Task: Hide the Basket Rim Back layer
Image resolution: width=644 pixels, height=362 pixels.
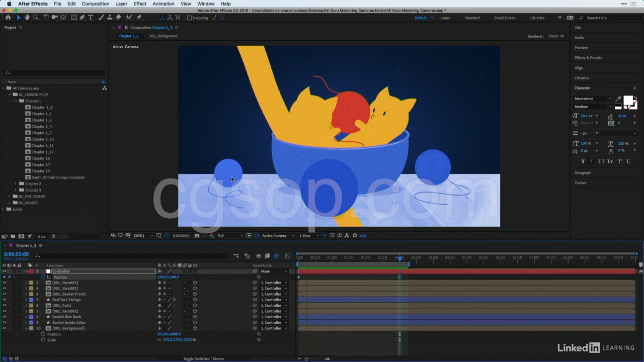Action: (5, 317)
